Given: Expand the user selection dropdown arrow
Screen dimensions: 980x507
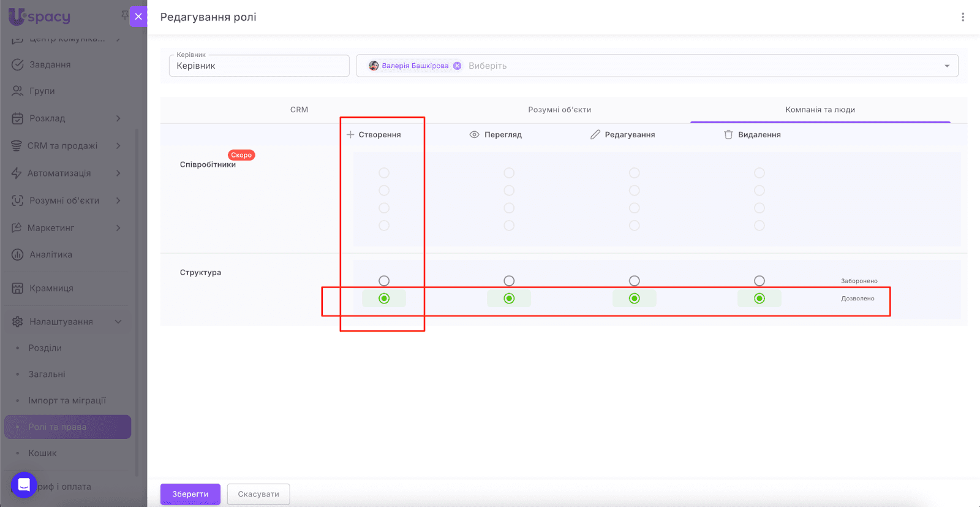Looking at the screenshot, I should pyautogui.click(x=947, y=66).
